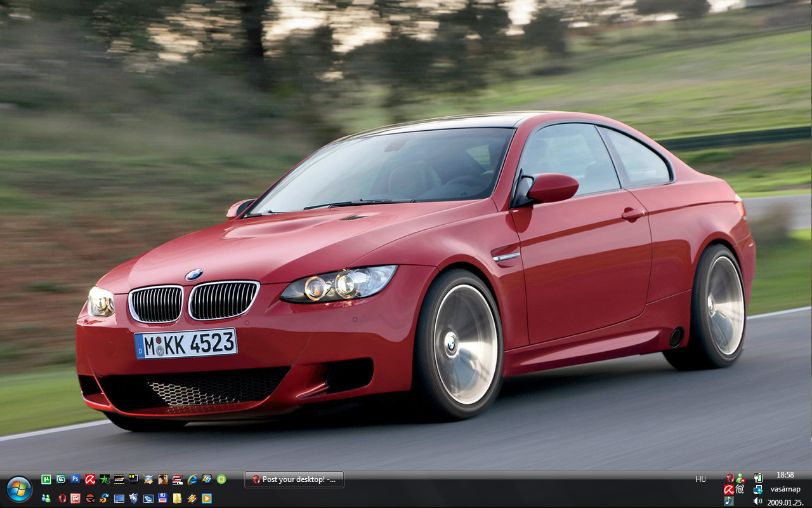Viewport: 812px width, 508px height.
Task: Launch Photoshop from Quick Launch
Action: point(75,479)
